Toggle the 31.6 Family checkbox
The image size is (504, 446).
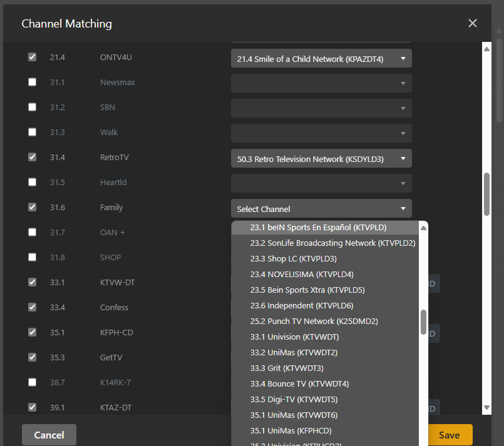(32, 208)
